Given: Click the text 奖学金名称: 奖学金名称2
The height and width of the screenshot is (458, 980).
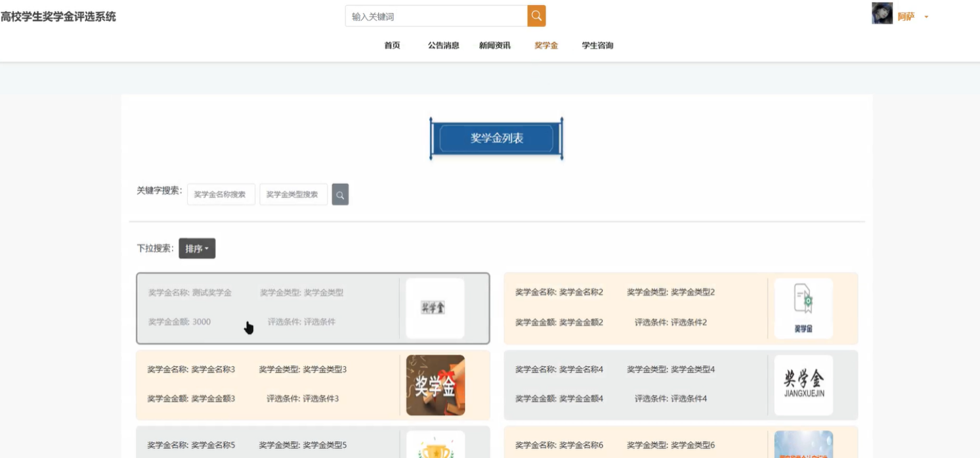Looking at the screenshot, I should click(x=559, y=292).
